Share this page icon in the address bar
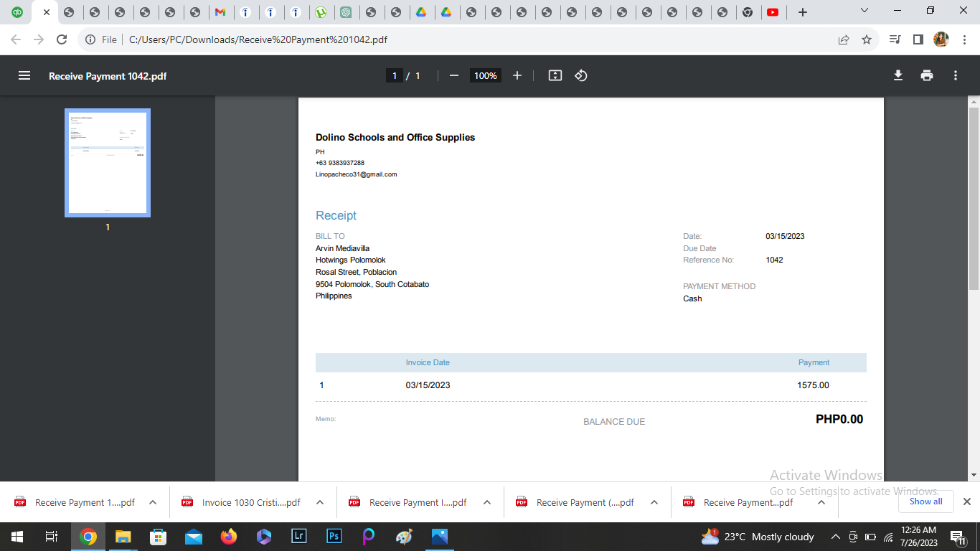The width and height of the screenshot is (980, 551). tap(844, 39)
